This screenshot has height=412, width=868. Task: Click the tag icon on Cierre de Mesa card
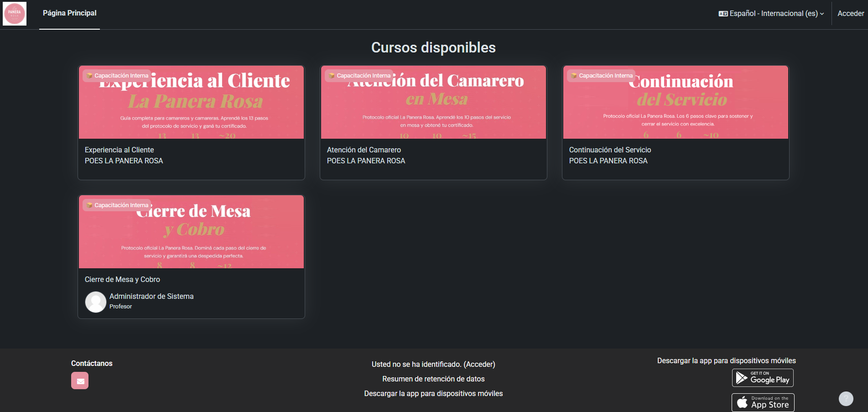click(x=88, y=205)
